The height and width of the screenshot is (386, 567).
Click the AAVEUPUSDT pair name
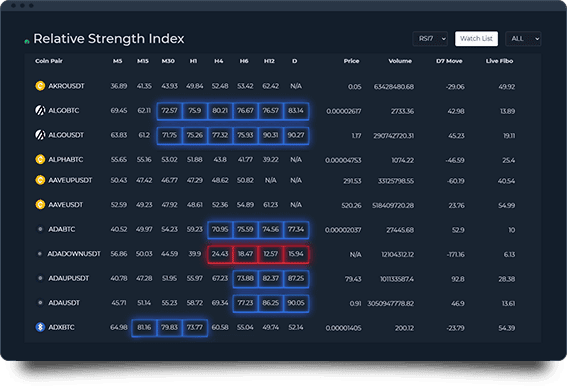(71, 180)
